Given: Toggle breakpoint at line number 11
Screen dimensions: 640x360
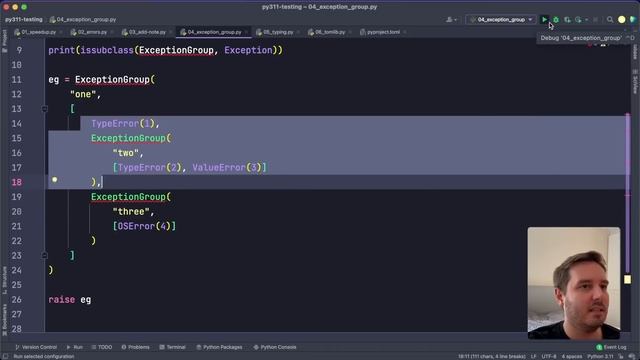Looking at the screenshot, I should point(17,80).
